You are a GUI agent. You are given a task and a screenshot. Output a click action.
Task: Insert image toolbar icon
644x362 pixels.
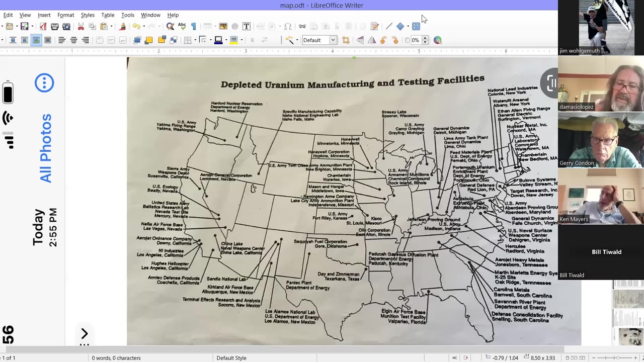pos(223,27)
